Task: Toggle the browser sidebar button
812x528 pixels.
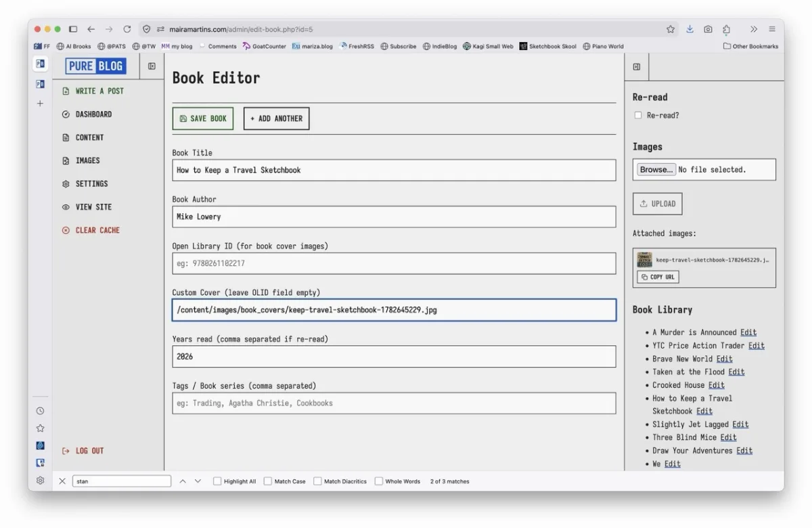Action: (x=73, y=29)
